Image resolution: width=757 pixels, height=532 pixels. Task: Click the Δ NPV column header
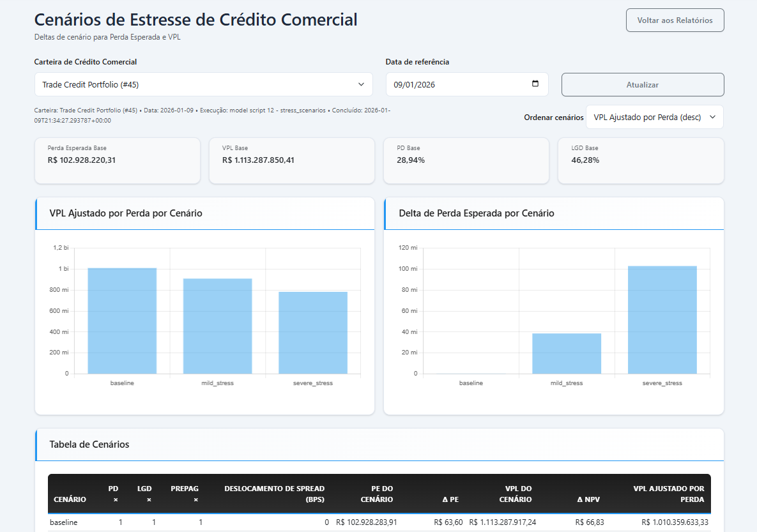(x=588, y=499)
